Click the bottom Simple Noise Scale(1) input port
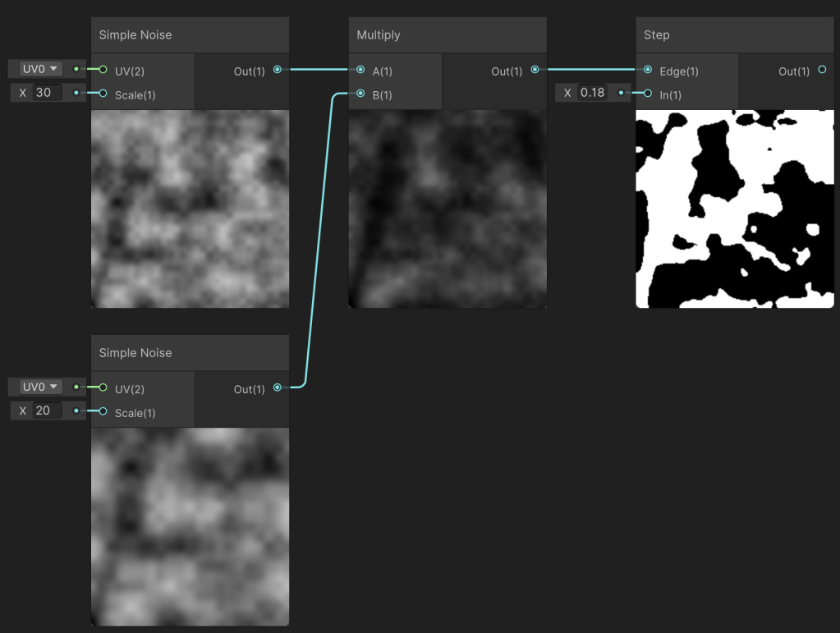Image resolution: width=840 pixels, height=633 pixels. tap(103, 411)
